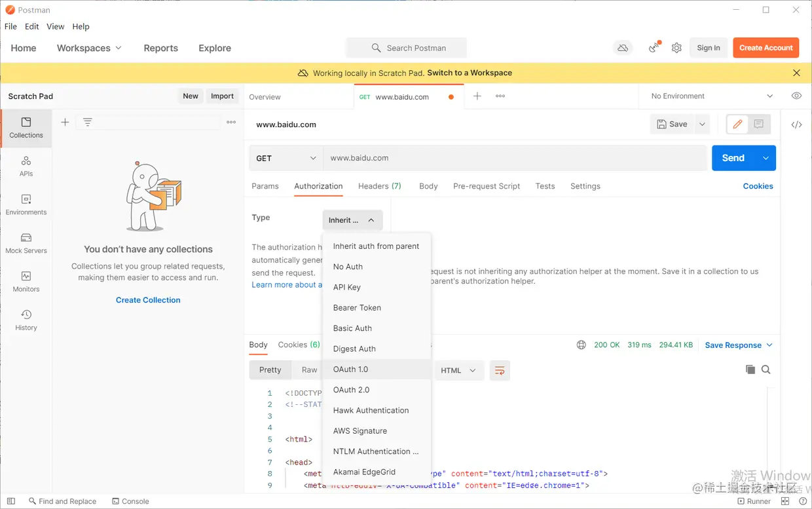Open the APIs sidebar panel
The width and height of the screenshot is (812, 509).
26,166
